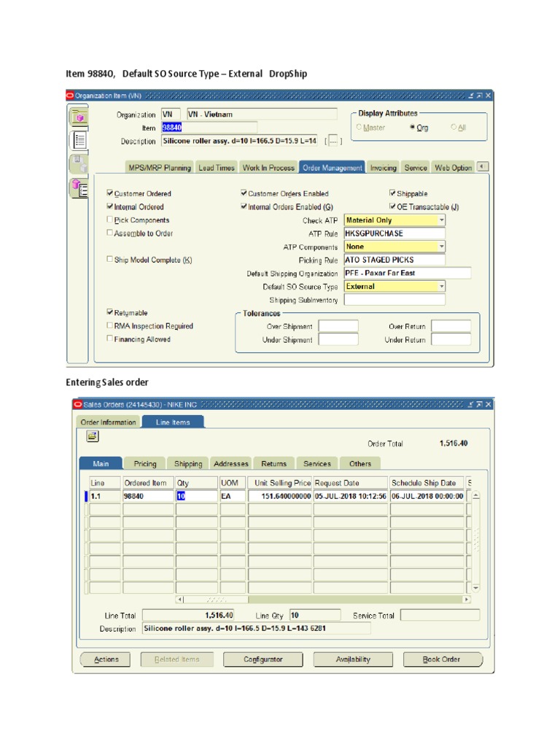
Task: Select the Org display attribute radio button
Action: (412, 128)
